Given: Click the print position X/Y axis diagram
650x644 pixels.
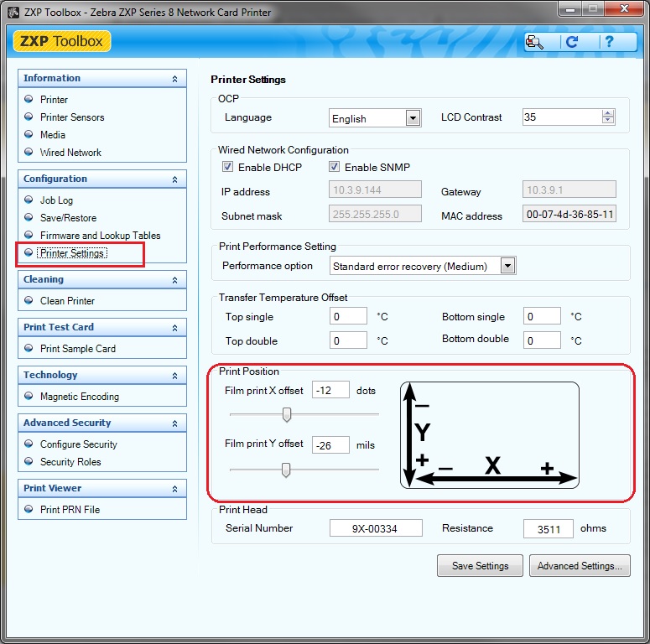Looking at the screenshot, I should point(490,434).
